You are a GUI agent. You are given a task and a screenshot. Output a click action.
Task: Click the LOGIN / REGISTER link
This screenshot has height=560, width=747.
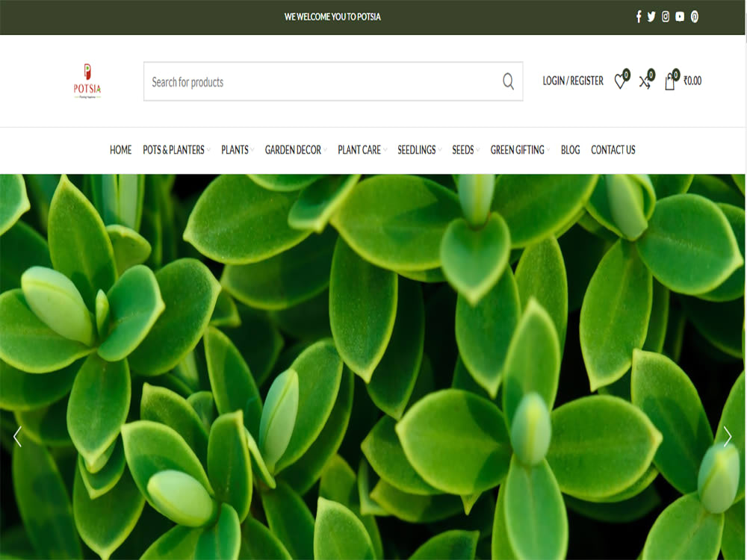click(574, 81)
